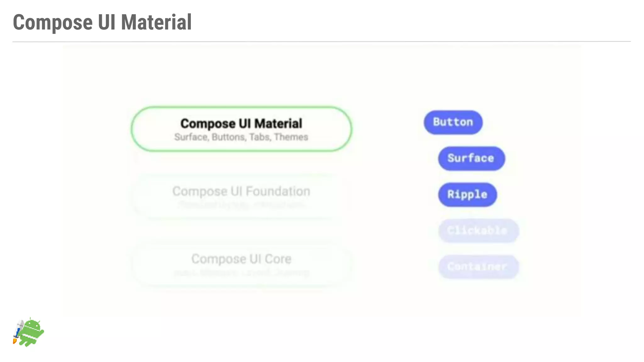Screen dimensions: 644x362
Task: Click the word "Material" in the slide heading
Action: (156, 22)
